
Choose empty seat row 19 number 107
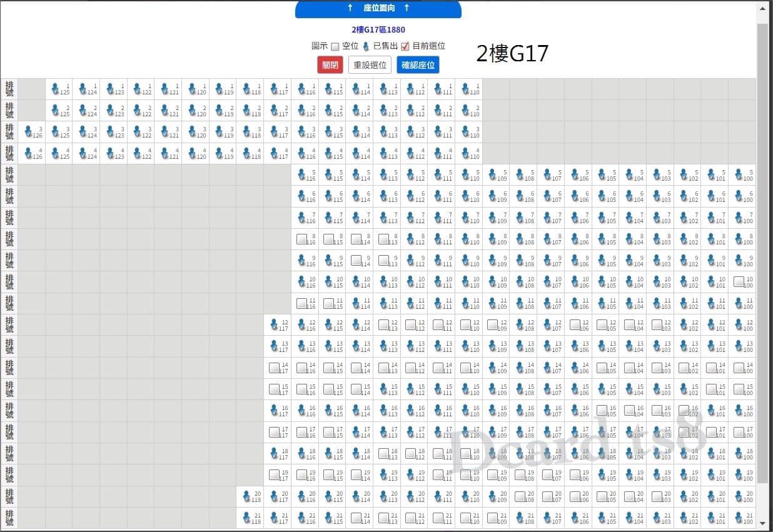tap(547, 474)
